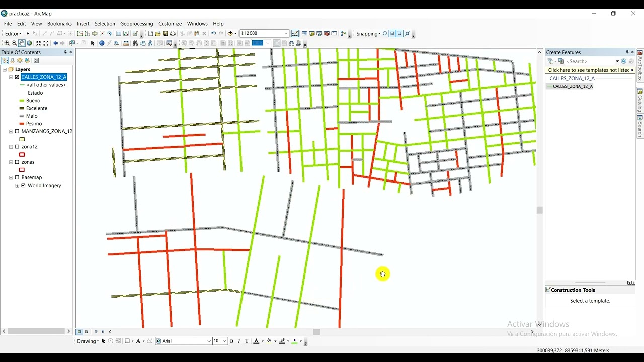This screenshot has width=644, height=362.
Task: Go back to previous extent arrow
Action: pos(55,43)
